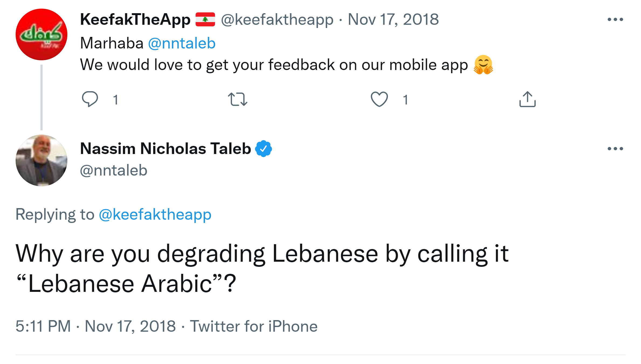
Task: Click the '5:11 PM · Nov 17, 2018' timestamp
Action: [96, 326]
